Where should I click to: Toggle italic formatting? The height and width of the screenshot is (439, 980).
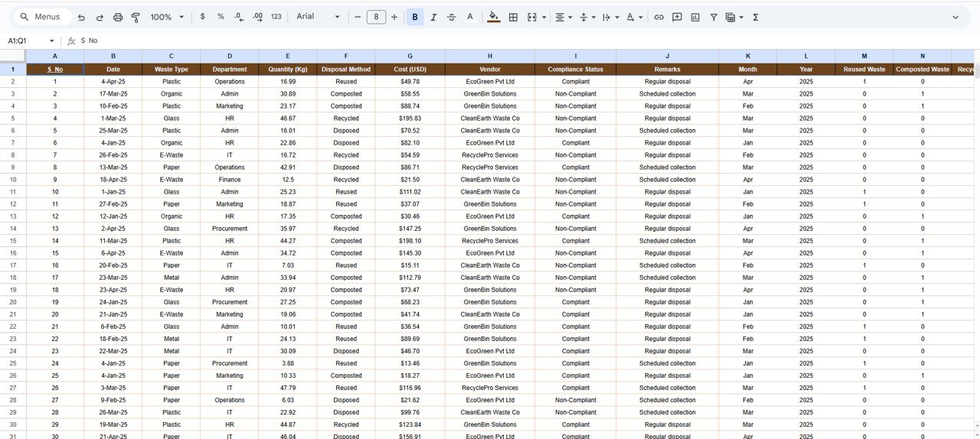[433, 17]
